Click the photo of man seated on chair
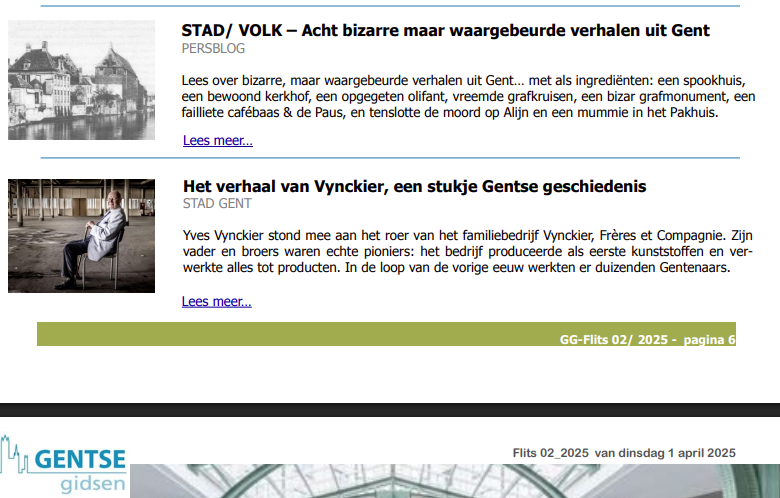This screenshot has height=498, width=780. [x=81, y=236]
